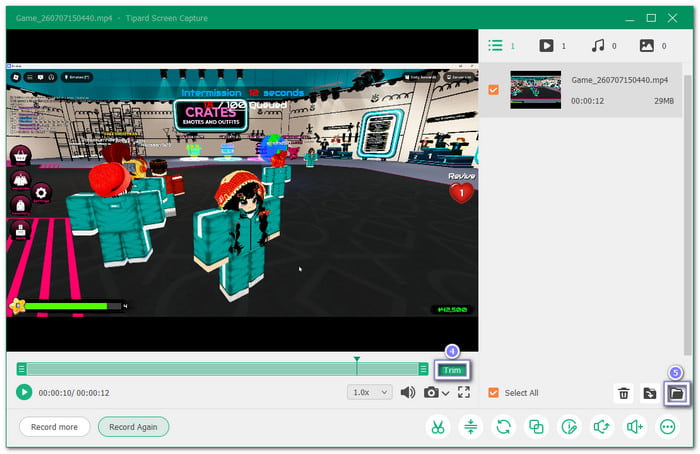Expand the snapshot options arrow
The height and width of the screenshot is (454, 700).
tap(446, 393)
